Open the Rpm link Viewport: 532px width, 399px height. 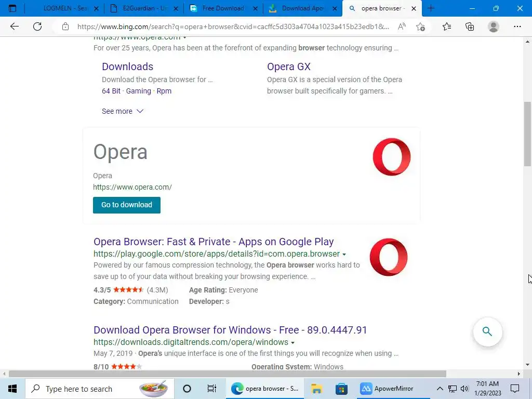(164, 91)
